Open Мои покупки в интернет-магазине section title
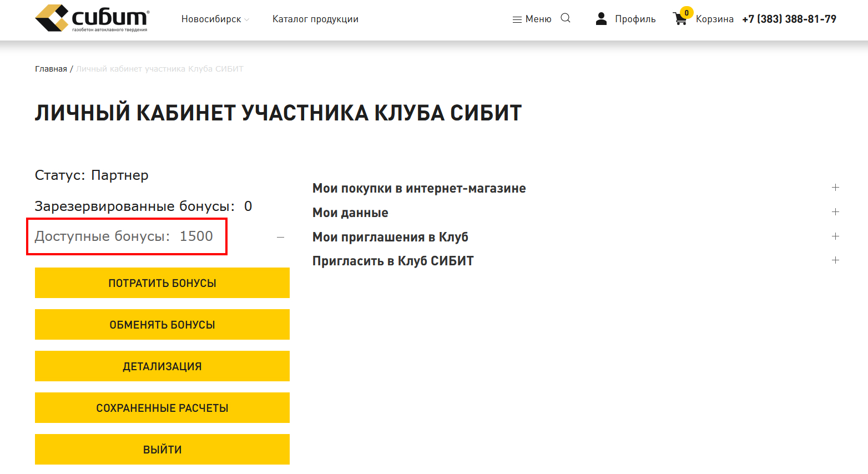The height and width of the screenshot is (474, 868). click(419, 188)
